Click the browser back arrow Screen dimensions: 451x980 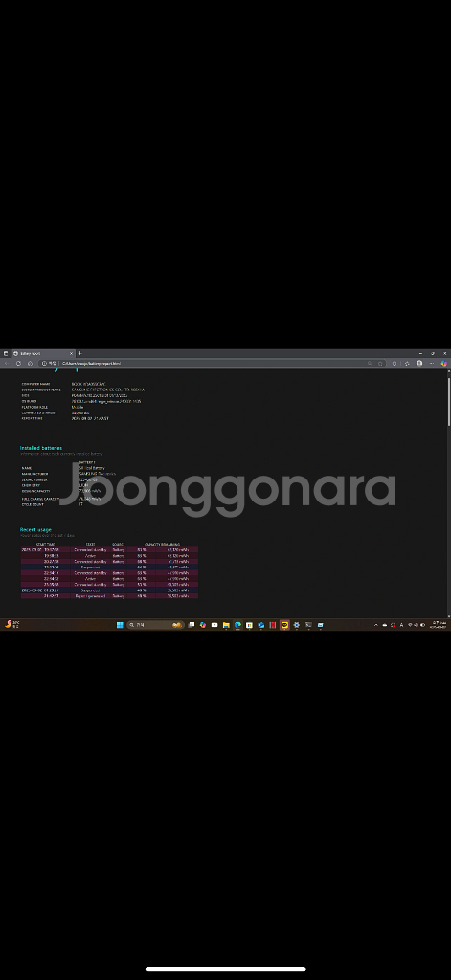(x=7, y=363)
